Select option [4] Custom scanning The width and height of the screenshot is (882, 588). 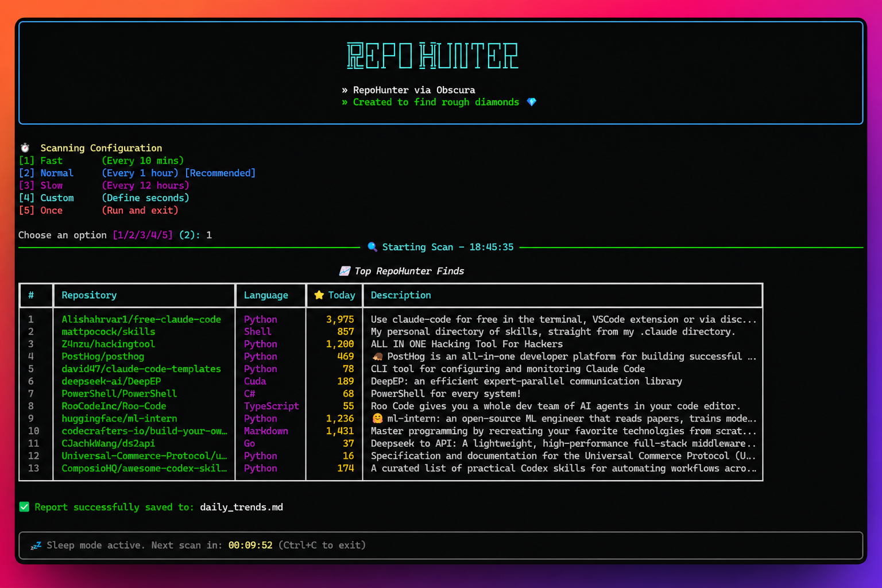coord(104,198)
